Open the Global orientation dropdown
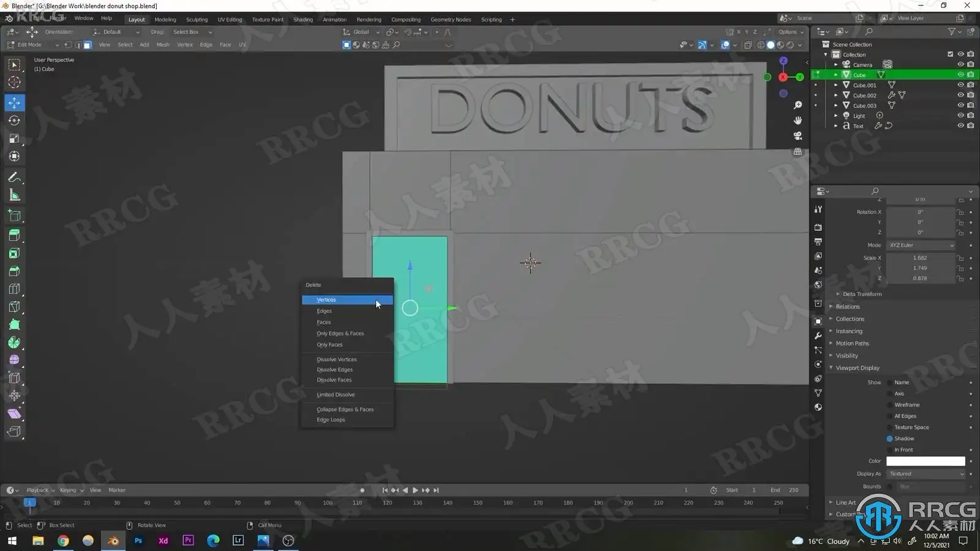The width and height of the screenshot is (980, 551). click(x=363, y=32)
